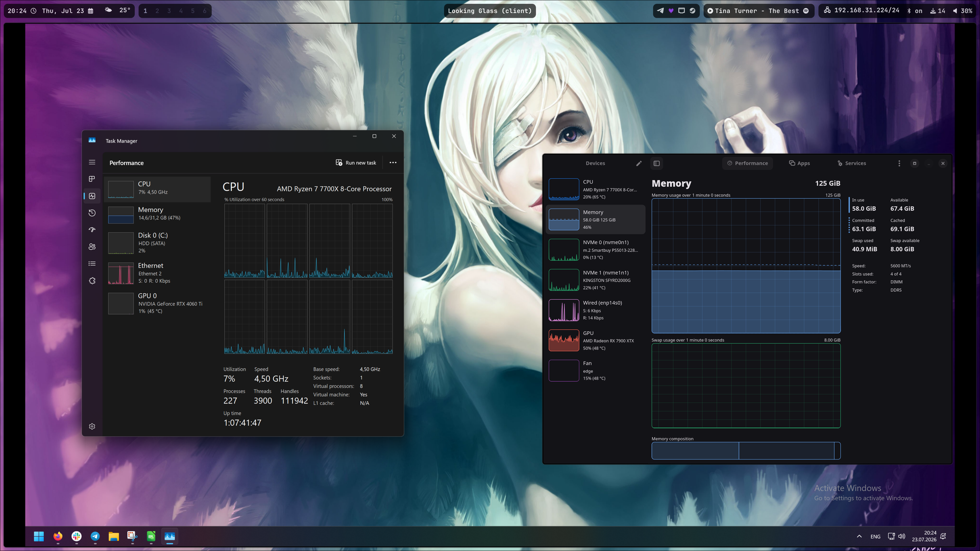Open the Task Manager hamburger navigation menu
This screenshot has height=551, width=980.
pos(92,162)
